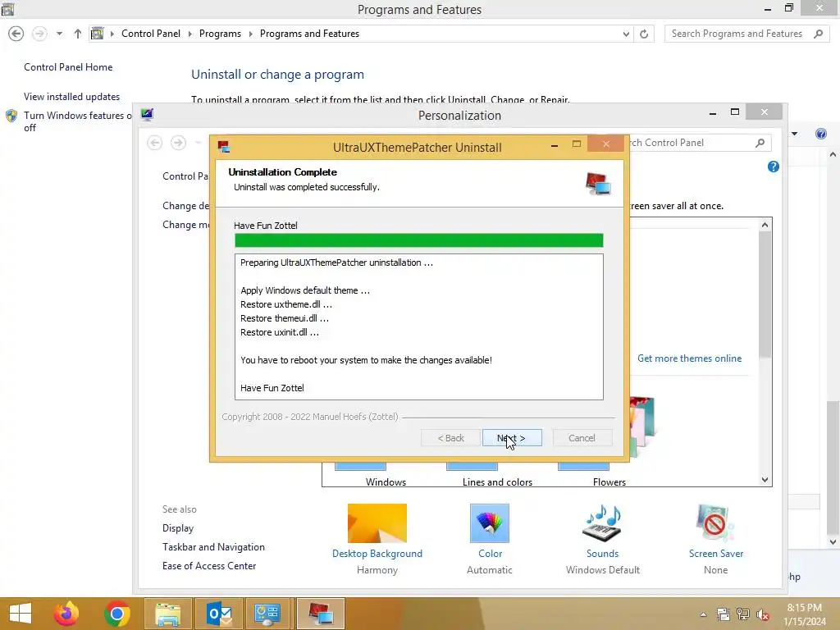The height and width of the screenshot is (630, 840).
Task: Open Ease of Access Center link
Action: pos(209,566)
